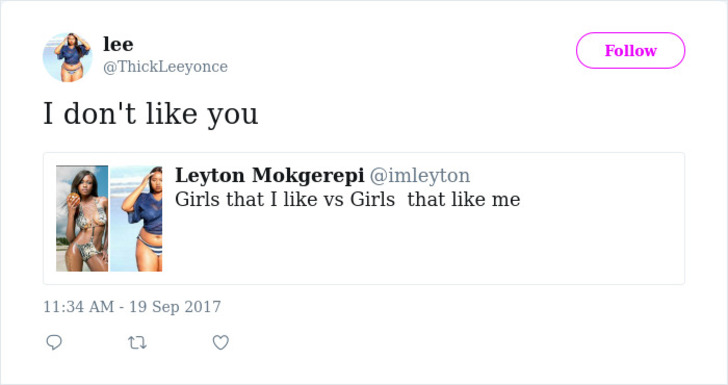Click the "19 Sep 2017" date portion
Viewport: 728px width, 385px height.
(175, 307)
